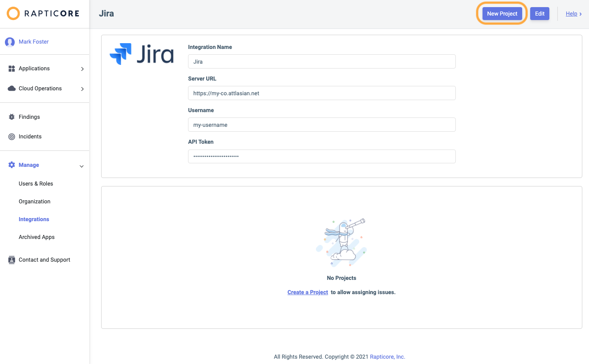Click the Contact and Support card icon
Image resolution: width=589 pixels, height=364 pixels.
click(12, 260)
